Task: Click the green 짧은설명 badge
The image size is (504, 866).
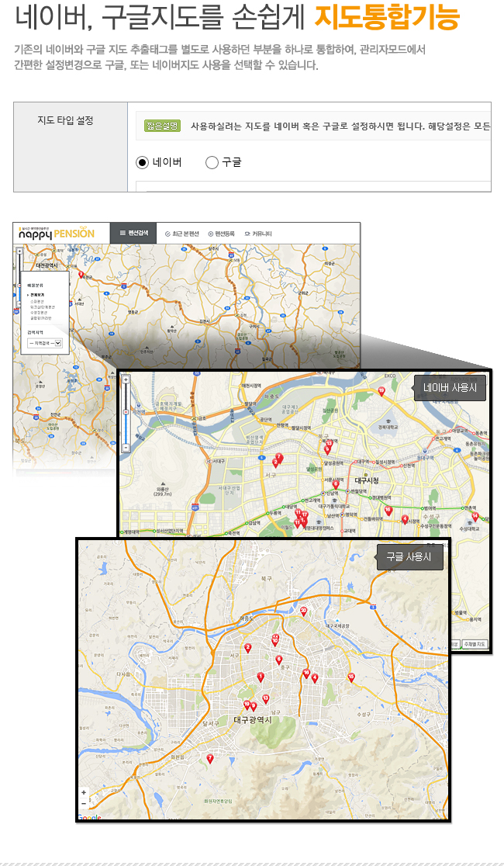Action: coord(162,126)
